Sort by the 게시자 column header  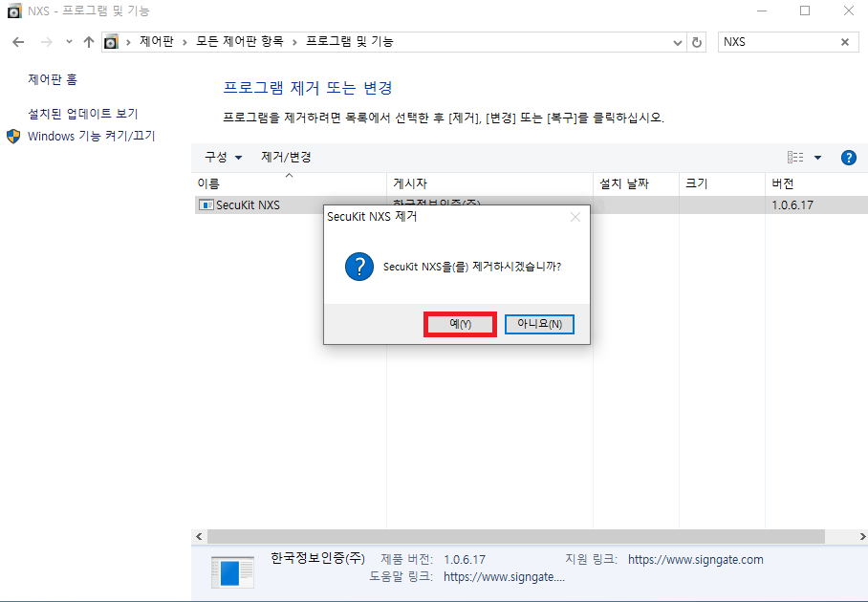coord(489,183)
